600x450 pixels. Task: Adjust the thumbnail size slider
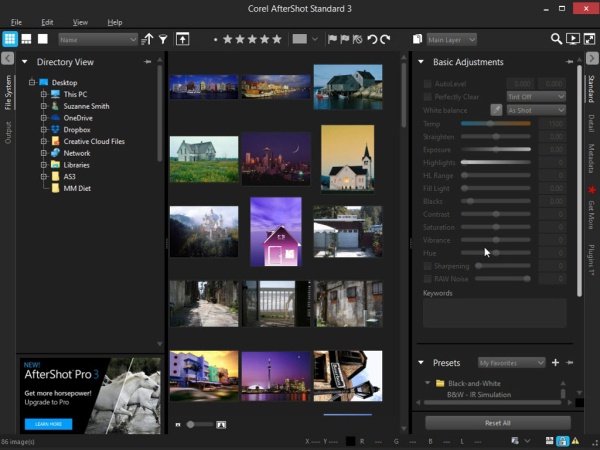[199, 424]
